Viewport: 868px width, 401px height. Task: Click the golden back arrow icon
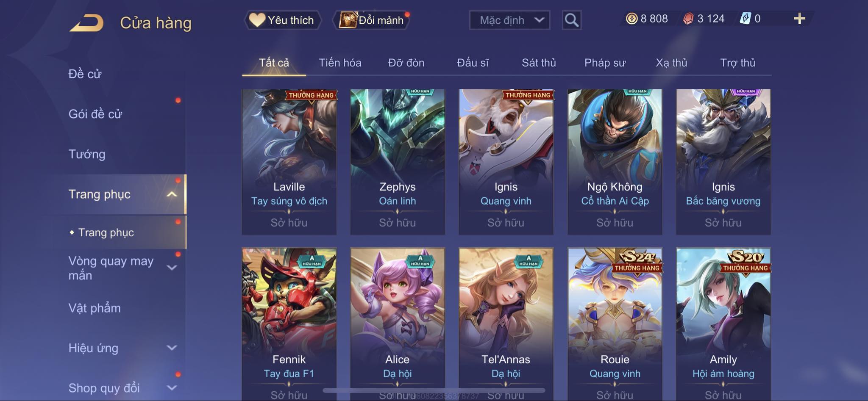pyautogui.click(x=86, y=23)
